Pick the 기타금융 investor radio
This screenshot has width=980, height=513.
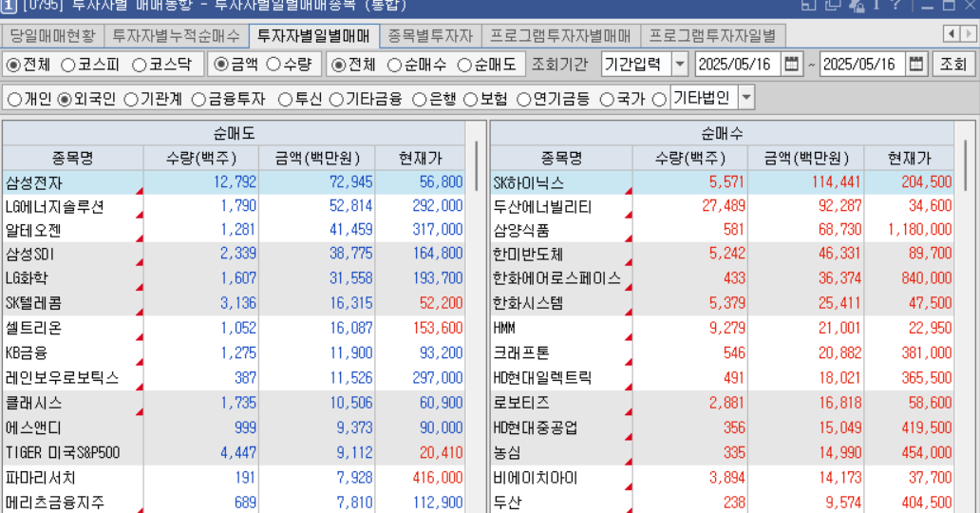[x=336, y=100]
